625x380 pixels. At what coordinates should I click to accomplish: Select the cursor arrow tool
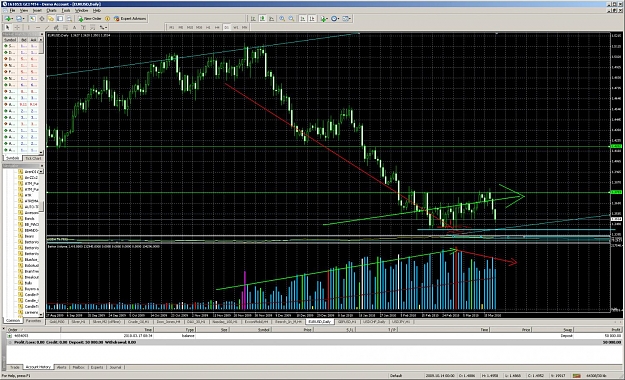(x=8, y=27)
